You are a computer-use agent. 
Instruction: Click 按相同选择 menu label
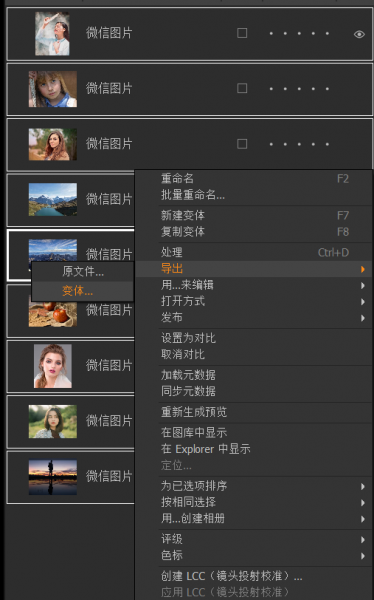pos(188,502)
